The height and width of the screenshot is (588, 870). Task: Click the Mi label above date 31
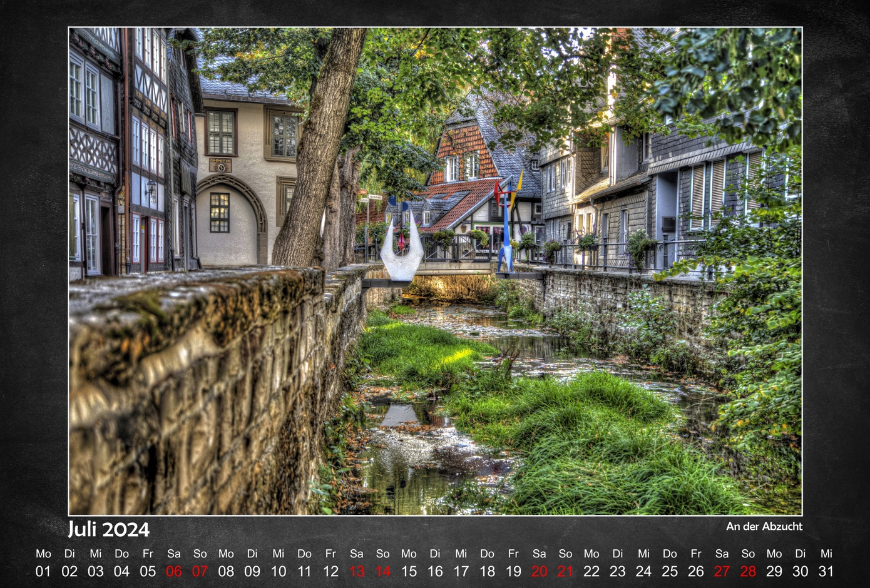(826, 554)
